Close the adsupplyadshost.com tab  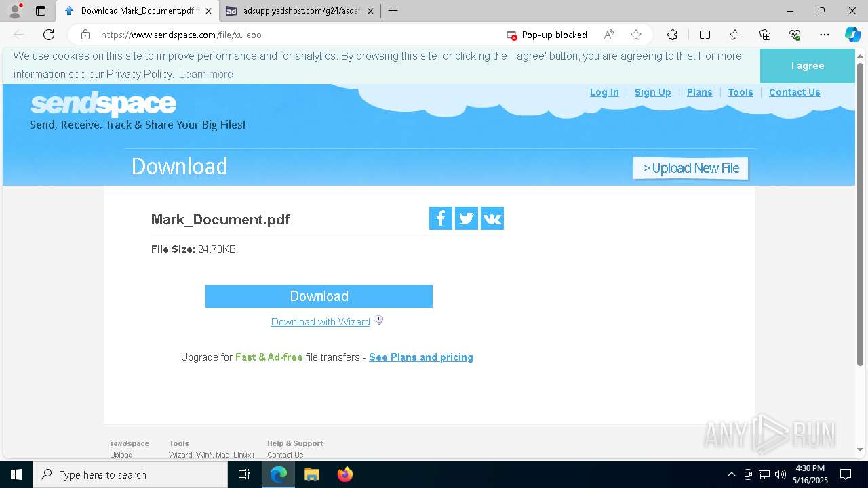[370, 11]
